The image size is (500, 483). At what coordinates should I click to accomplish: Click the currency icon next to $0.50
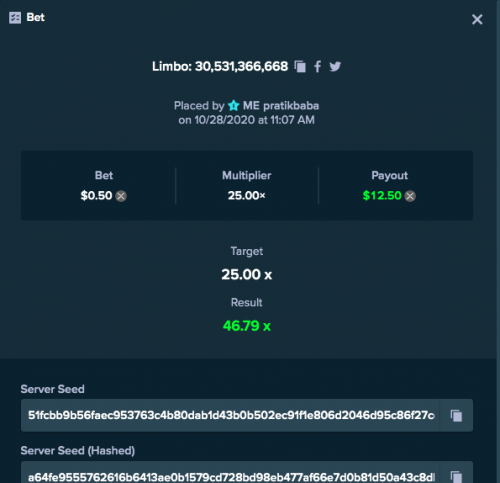121,196
